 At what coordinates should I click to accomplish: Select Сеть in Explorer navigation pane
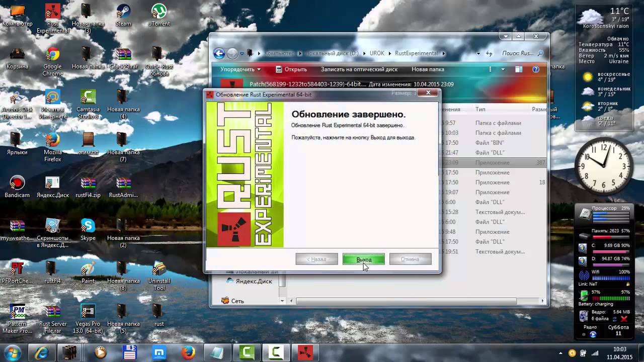(x=232, y=301)
